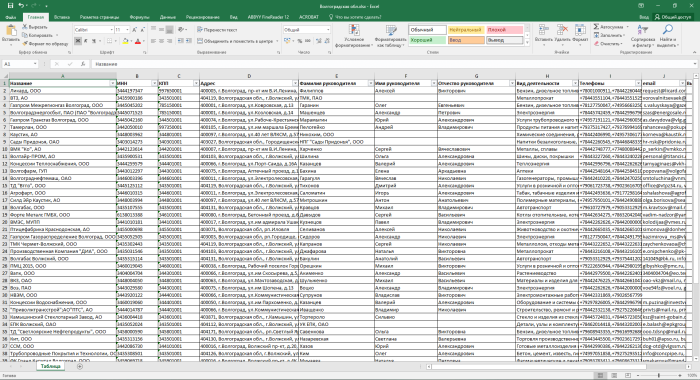Click the Insert Function fx icon
This screenshot has height=380, width=700.
[x=83, y=64]
